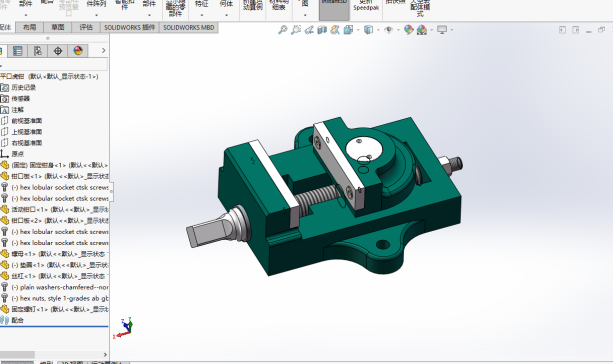Select the 历史记录 folder icon
Image resolution: width=613 pixels, height=364 pixels.
pyautogui.click(x=4, y=88)
